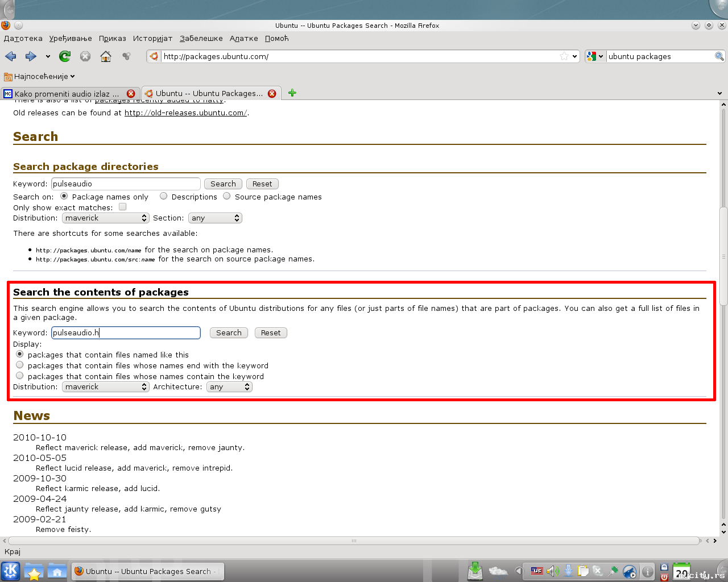
Task: Select packages containing files named like this
Action: point(20,354)
